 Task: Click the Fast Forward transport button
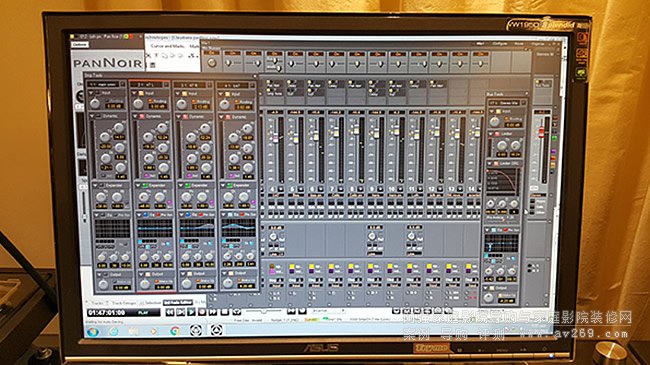click(213, 312)
